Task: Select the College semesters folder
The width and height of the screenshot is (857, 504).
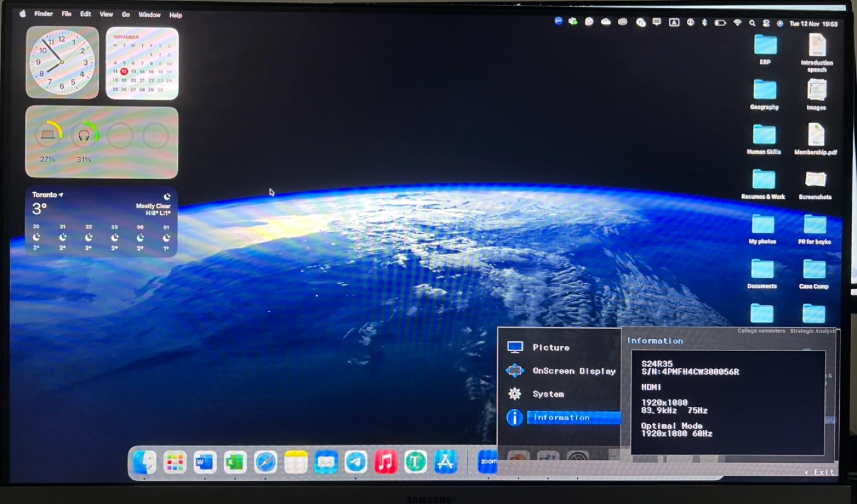Action: click(x=762, y=318)
